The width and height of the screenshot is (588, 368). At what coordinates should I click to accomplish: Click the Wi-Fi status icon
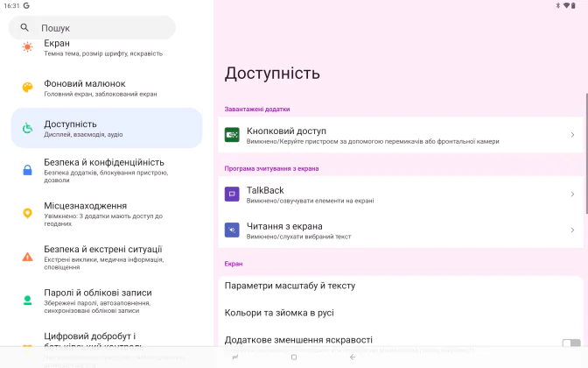click(567, 5)
